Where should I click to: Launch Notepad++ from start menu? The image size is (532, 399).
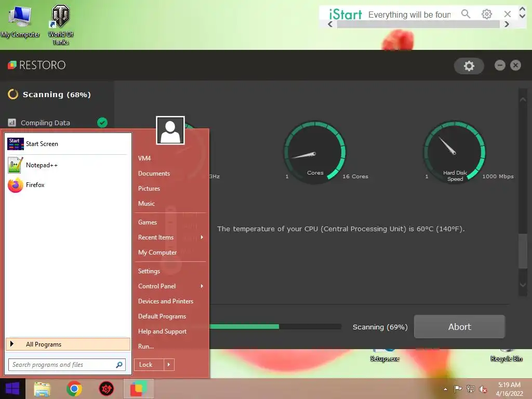(x=68, y=165)
